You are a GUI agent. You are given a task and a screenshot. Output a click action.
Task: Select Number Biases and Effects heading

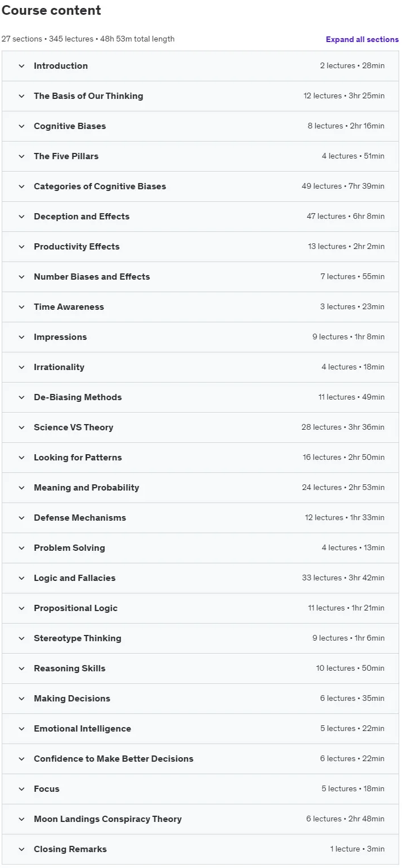[92, 277]
